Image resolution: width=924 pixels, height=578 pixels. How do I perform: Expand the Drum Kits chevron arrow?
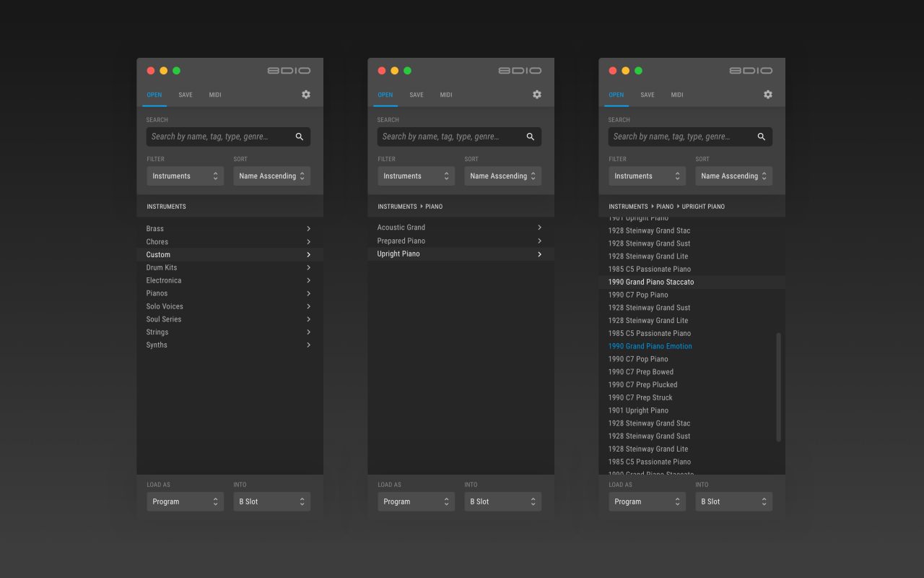tap(308, 267)
